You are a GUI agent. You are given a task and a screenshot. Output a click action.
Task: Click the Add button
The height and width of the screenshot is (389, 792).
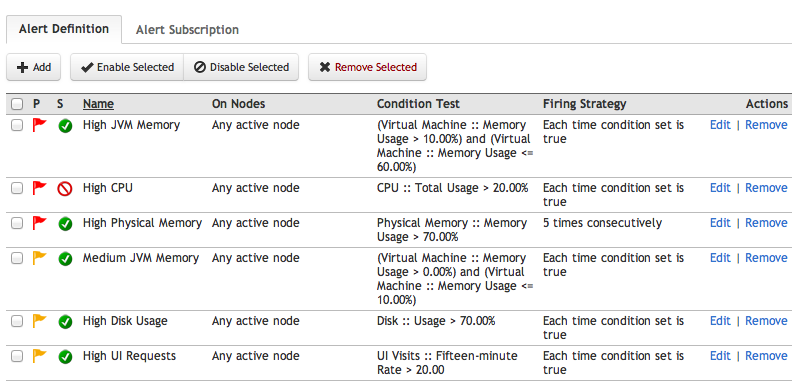click(33, 67)
